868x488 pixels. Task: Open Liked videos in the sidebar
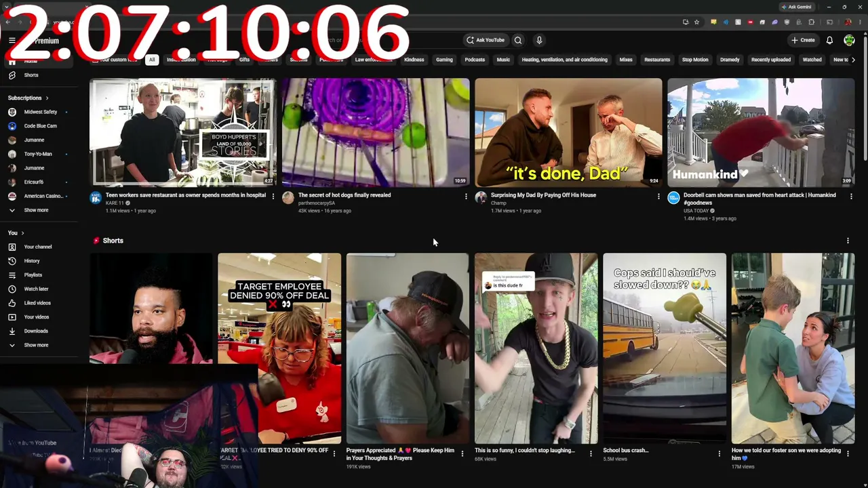[x=39, y=303]
